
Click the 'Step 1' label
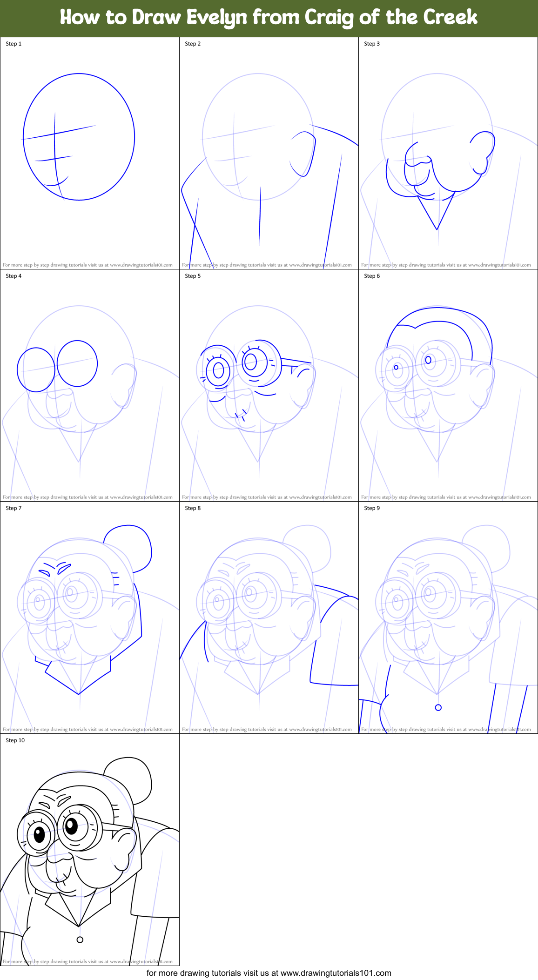point(13,44)
